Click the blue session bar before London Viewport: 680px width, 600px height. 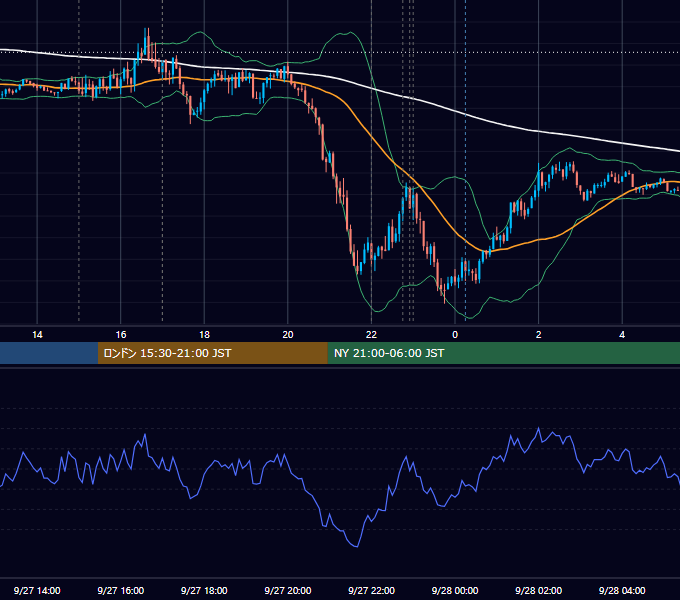(49, 353)
